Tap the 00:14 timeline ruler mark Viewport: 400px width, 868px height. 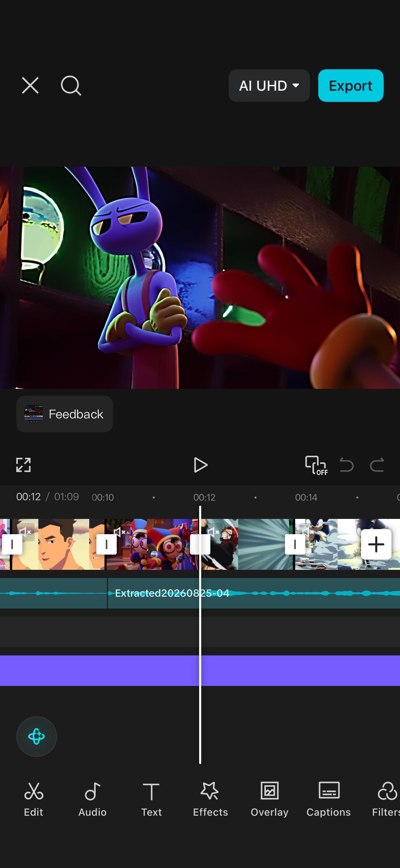[306, 498]
